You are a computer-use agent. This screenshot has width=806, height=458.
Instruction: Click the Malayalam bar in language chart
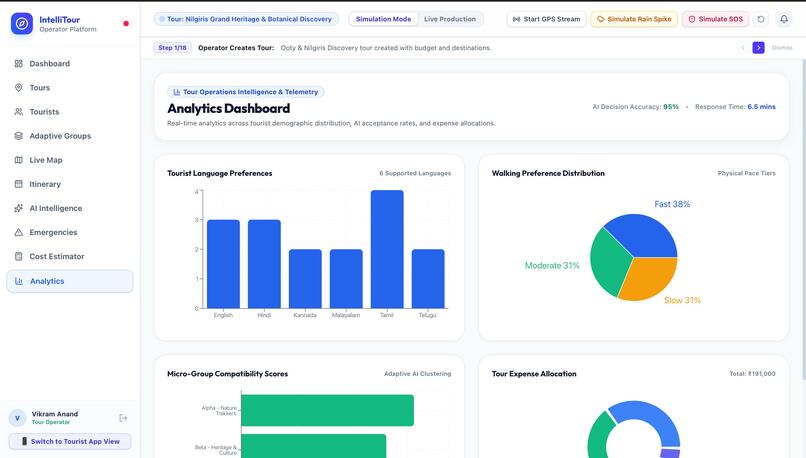346,279
